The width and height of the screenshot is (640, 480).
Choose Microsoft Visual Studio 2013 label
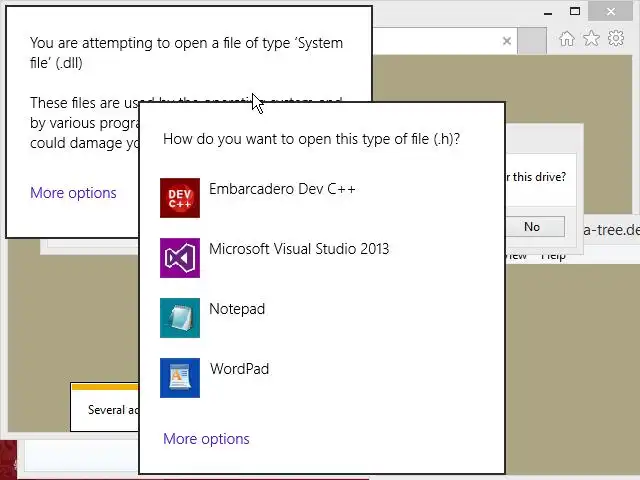[299, 249]
